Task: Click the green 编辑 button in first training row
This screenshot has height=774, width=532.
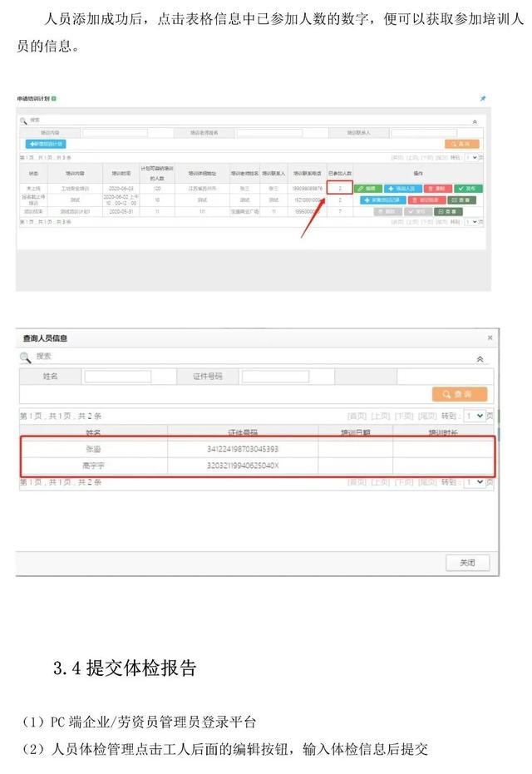Action: pos(369,189)
